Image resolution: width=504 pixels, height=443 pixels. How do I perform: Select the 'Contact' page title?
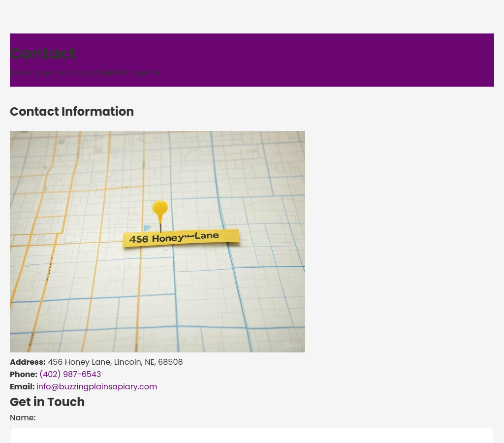click(42, 54)
